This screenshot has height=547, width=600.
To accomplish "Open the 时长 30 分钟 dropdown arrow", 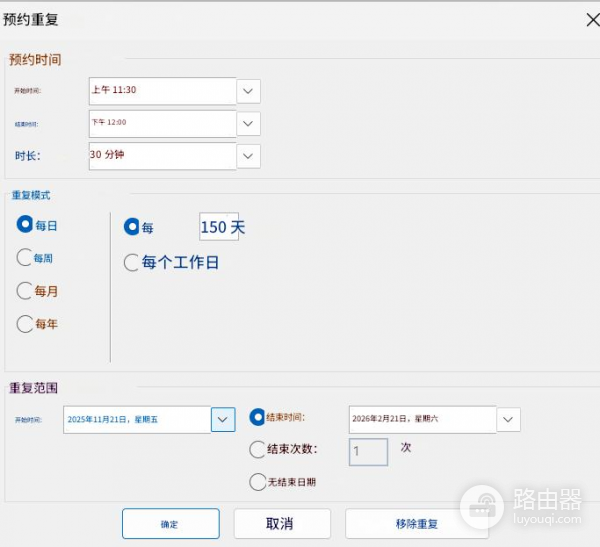I will coord(248,156).
